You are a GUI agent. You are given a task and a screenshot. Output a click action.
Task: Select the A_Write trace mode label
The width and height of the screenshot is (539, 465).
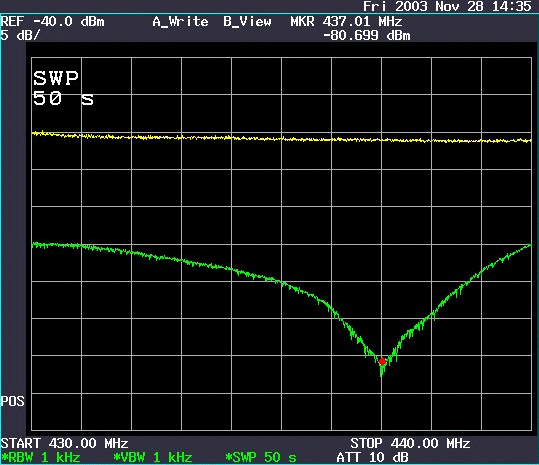pos(180,22)
